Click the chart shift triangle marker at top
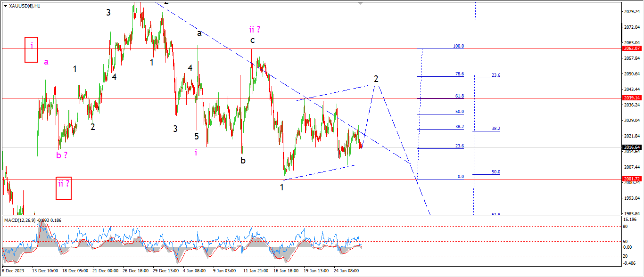The width and height of the screenshot is (644, 277). (361, 3)
